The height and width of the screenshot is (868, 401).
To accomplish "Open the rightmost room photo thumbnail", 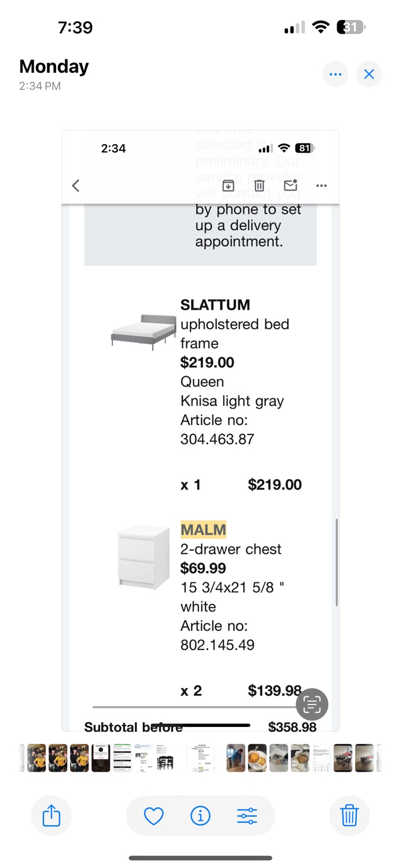I will 364,758.
